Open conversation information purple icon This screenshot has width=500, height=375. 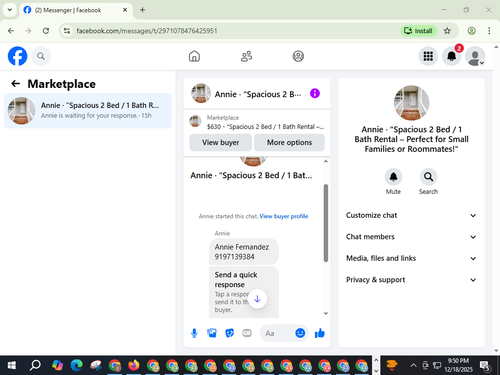click(x=315, y=93)
